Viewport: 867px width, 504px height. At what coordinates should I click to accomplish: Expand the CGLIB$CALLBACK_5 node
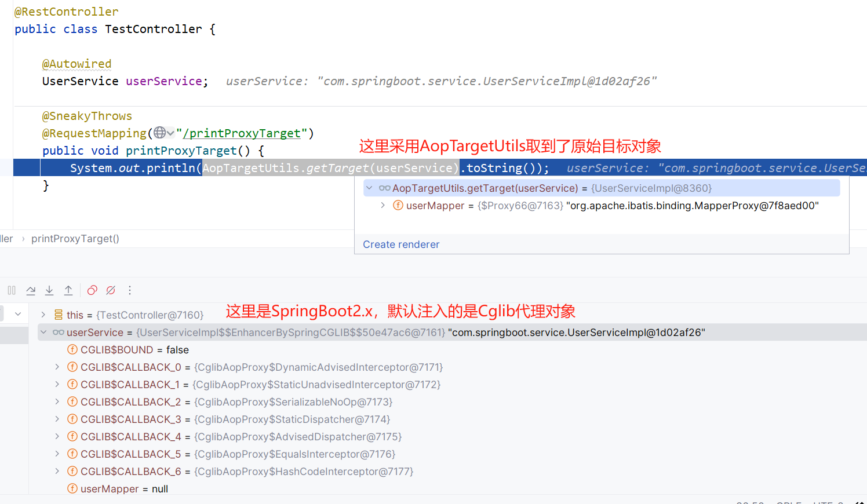click(57, 454)
